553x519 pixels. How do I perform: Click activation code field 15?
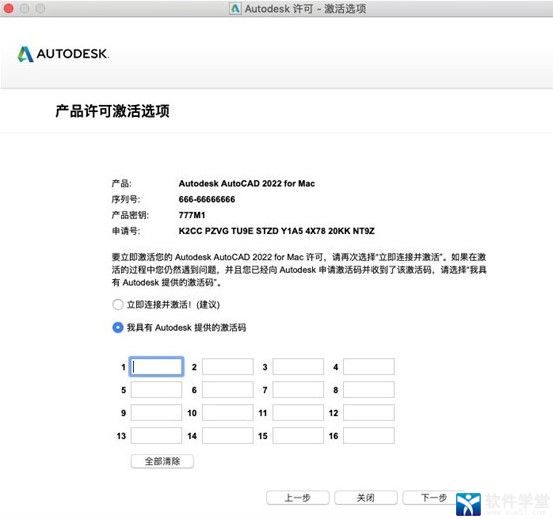pos(298,435)
